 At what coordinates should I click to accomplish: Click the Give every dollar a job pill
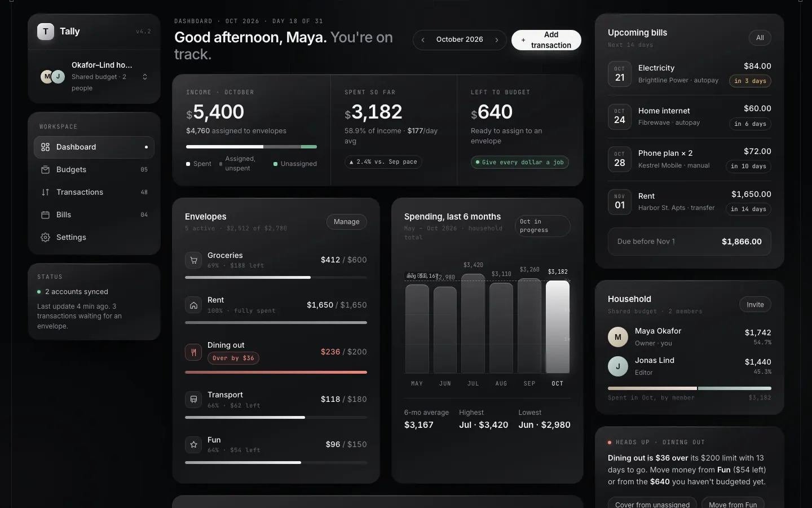pyautogui.click(x=520, y=163)
